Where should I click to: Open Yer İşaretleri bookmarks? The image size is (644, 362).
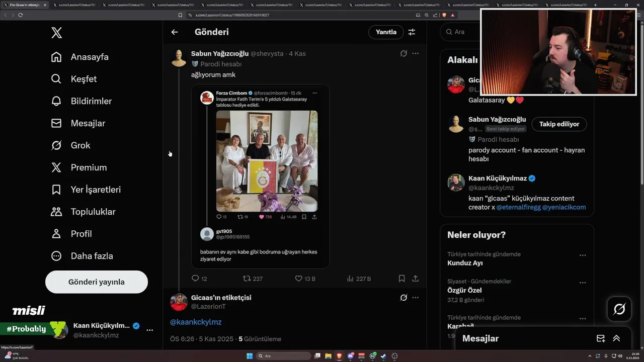pos(86,190)
